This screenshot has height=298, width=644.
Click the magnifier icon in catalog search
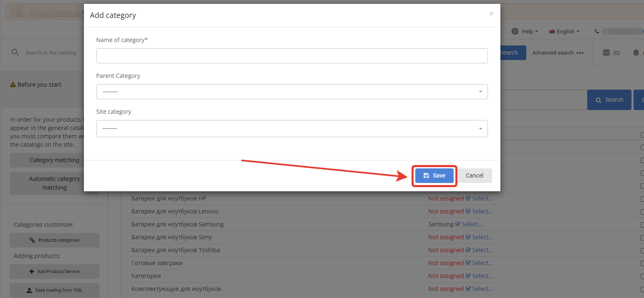tap(15, 53)
